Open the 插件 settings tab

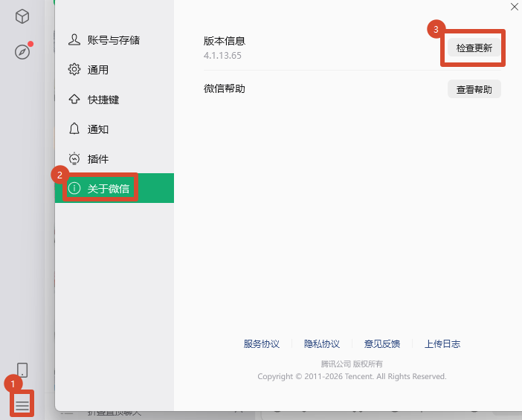click(115, 158)
